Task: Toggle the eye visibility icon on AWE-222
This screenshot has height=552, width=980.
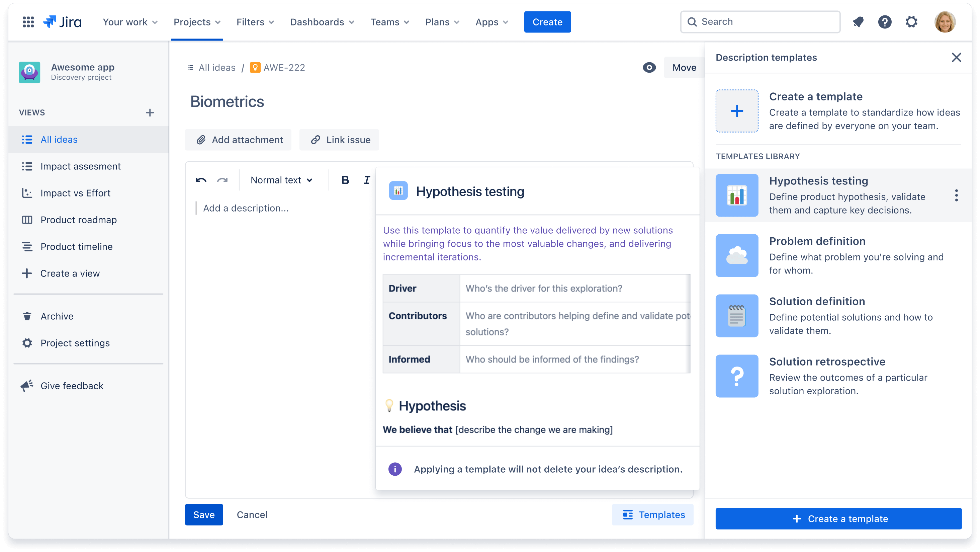Action: pyautogui.click(x=648, y=67)
